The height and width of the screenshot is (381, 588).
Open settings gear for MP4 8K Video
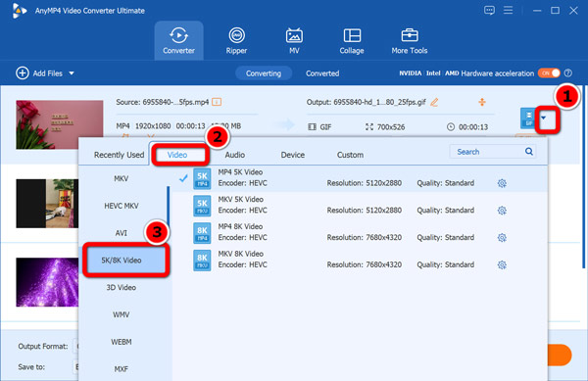point(502,238)
